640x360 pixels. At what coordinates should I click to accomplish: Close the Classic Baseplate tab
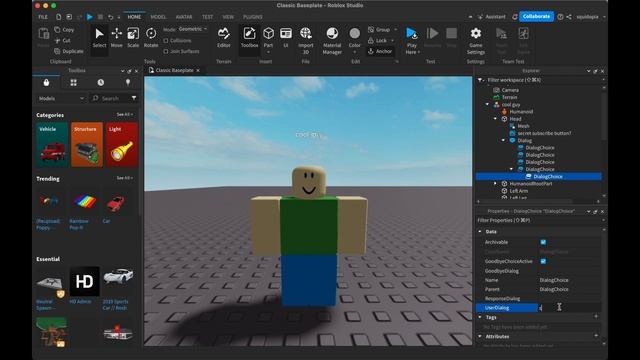pyautogui.click(x=198, y=70)
